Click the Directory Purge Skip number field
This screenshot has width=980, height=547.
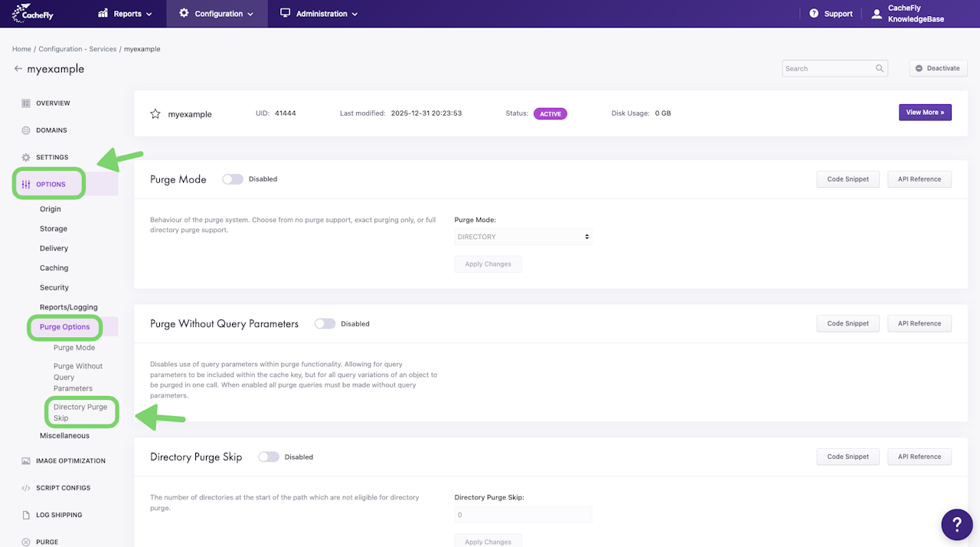click(524, 515)
